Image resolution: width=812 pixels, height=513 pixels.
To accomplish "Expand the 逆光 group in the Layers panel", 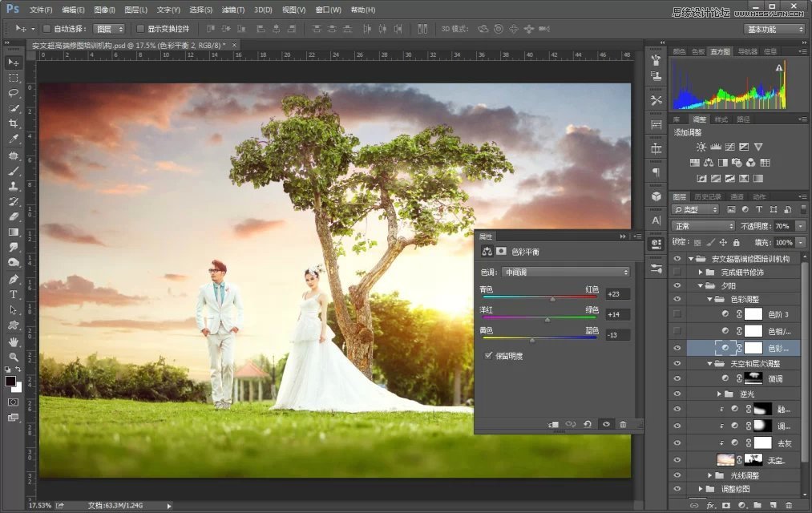I will click(719, 392).
